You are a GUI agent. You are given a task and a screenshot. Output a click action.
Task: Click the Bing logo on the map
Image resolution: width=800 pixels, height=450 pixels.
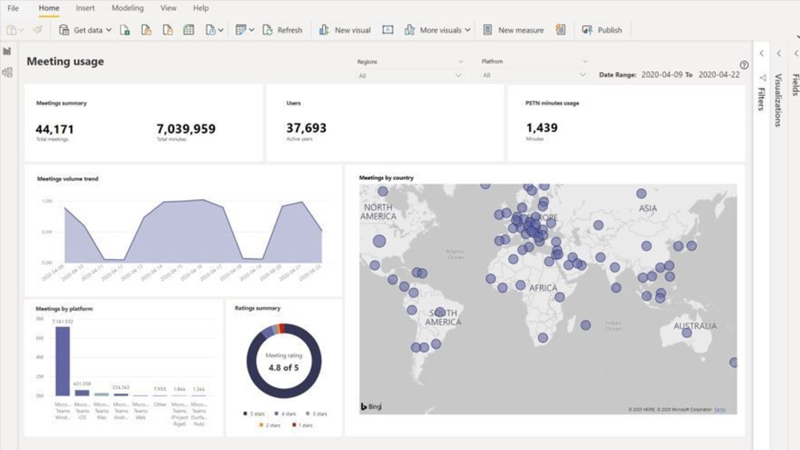(371, 407)
